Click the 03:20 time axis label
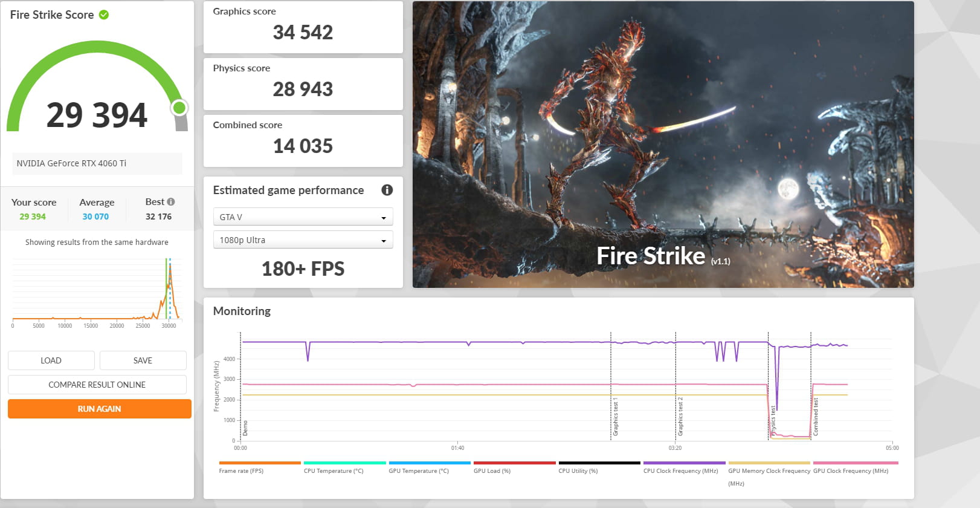The height and width of the screenshot is (508, 980). 675,448
